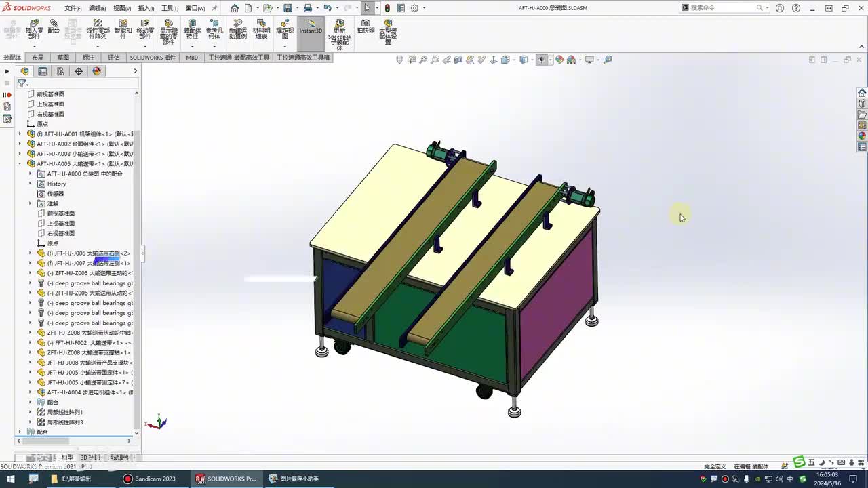Image resolution: width=868 pixels, height=488 pixels.
Task: Expand the AFT-HJ-A002 tree node
Action: (20, 144)
